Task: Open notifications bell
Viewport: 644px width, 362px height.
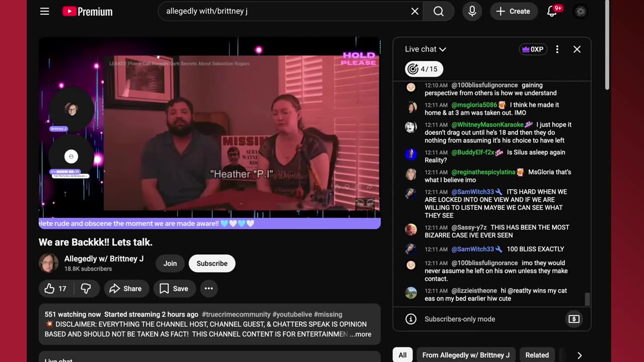Action: click(552, 11)
